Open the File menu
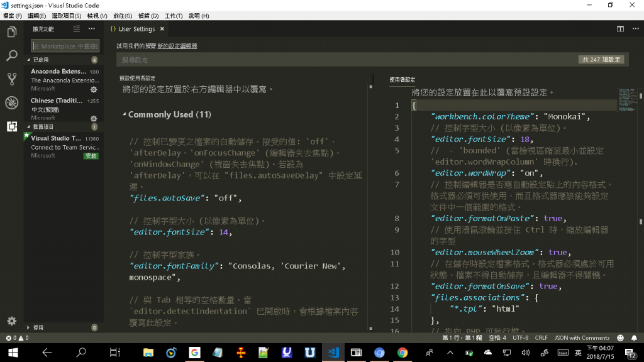The height and width of the screenshot is (362, 644). click(13, 16)
